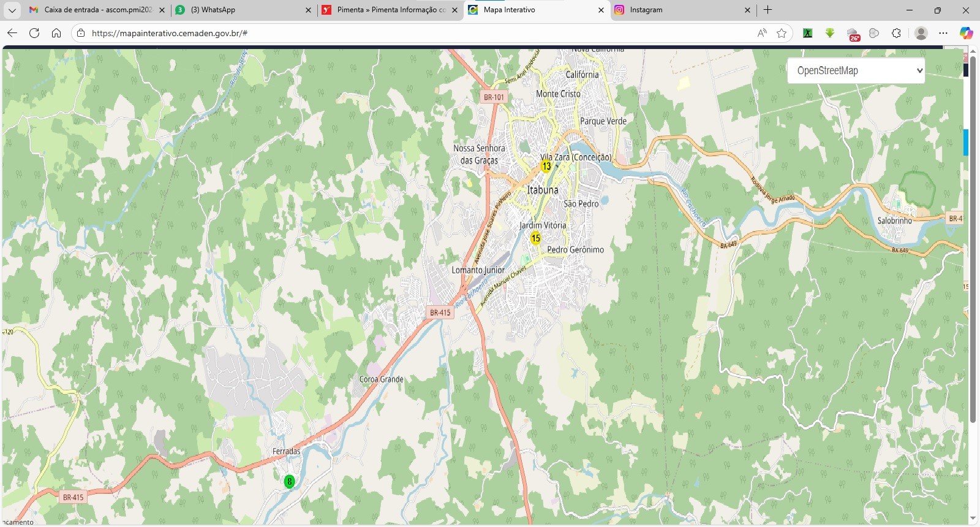
Task: Click the address bar URL field
Action: (x=417, y=33)
